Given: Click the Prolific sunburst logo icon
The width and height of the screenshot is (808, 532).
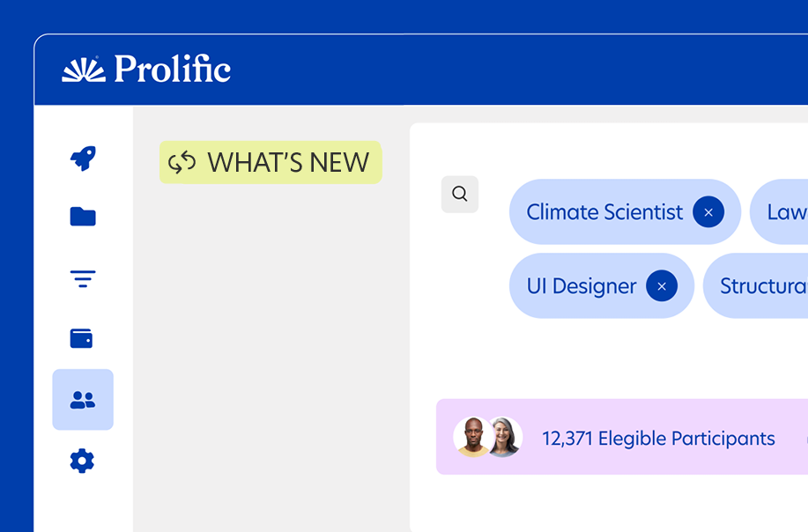Looking at the screenshot, I should pos(83,70).
